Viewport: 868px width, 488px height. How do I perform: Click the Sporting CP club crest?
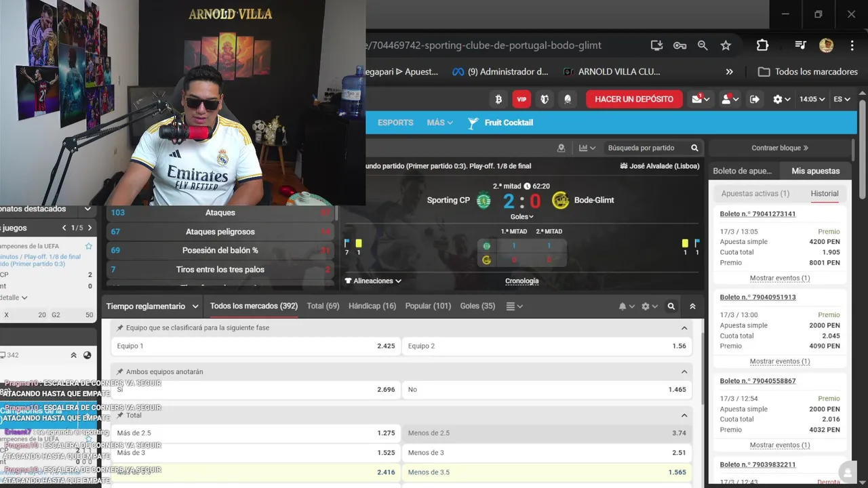coord(484,200)
